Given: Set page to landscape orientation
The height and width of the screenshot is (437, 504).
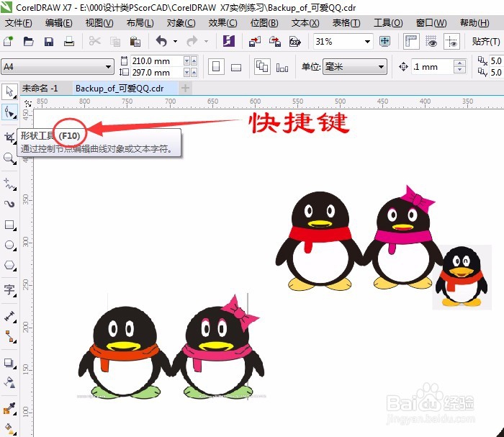Looking at the screenshot, I should [x=236, y=67].
